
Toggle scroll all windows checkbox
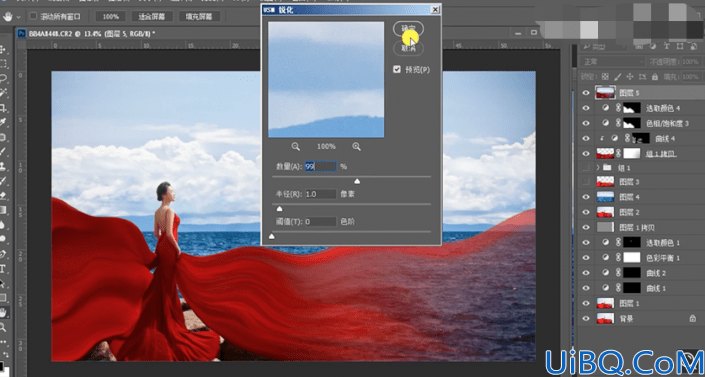(x=33, y=16)
